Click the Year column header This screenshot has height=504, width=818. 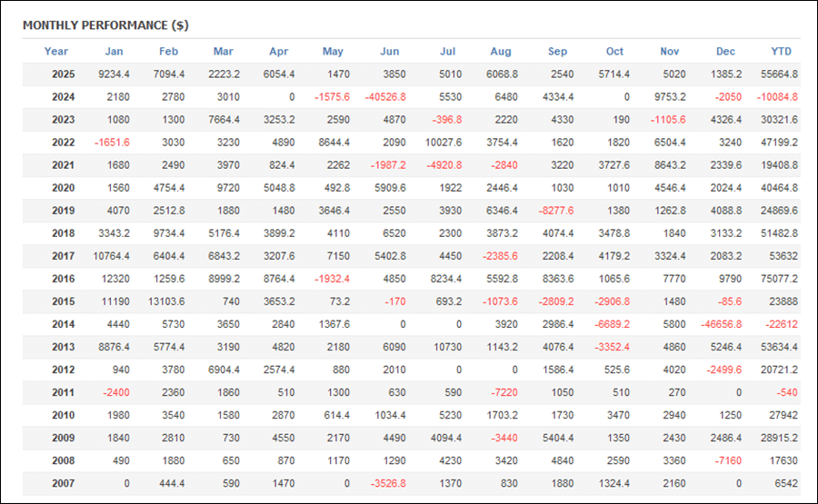pyautogui.click(x=56, y=52)
